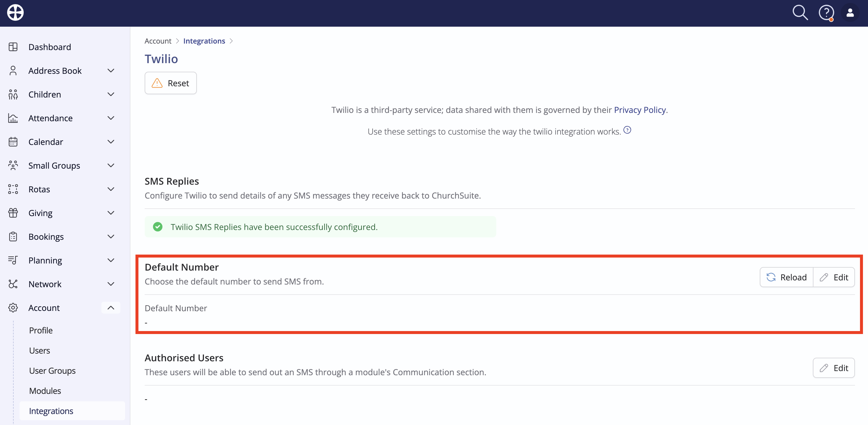Click the Rotas module icon
Image resolution: width=868 pixels, height=425 pixels.
pos(13,189)
